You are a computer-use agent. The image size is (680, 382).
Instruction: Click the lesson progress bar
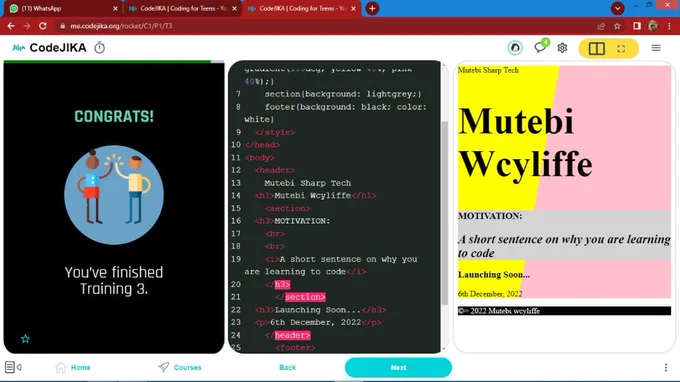[x=114, y=62]
